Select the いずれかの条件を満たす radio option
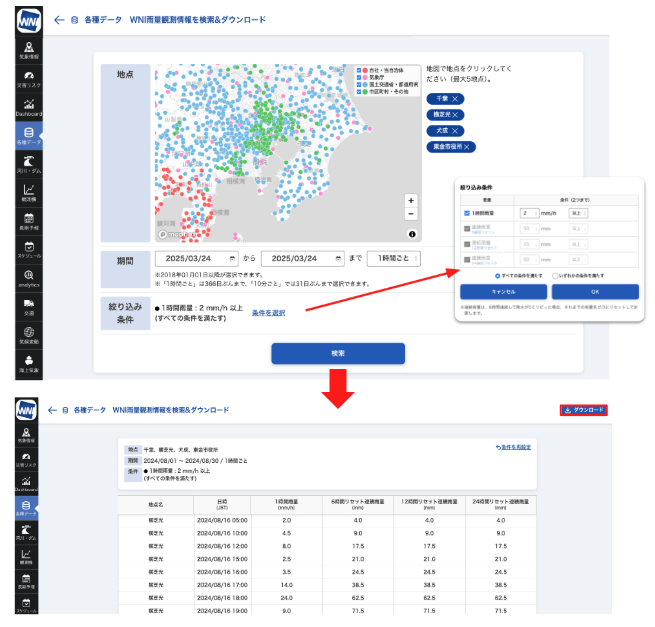The image size is (655, 627). click(556, 274)
